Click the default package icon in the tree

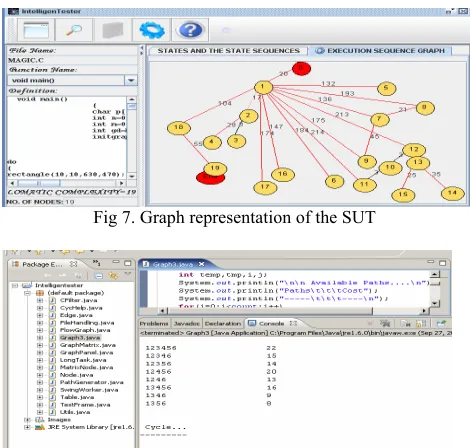click(40, 293)
